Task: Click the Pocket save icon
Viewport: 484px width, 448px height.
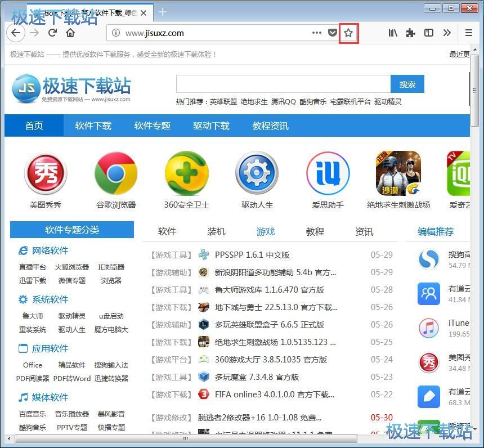Action: point(333,33)
